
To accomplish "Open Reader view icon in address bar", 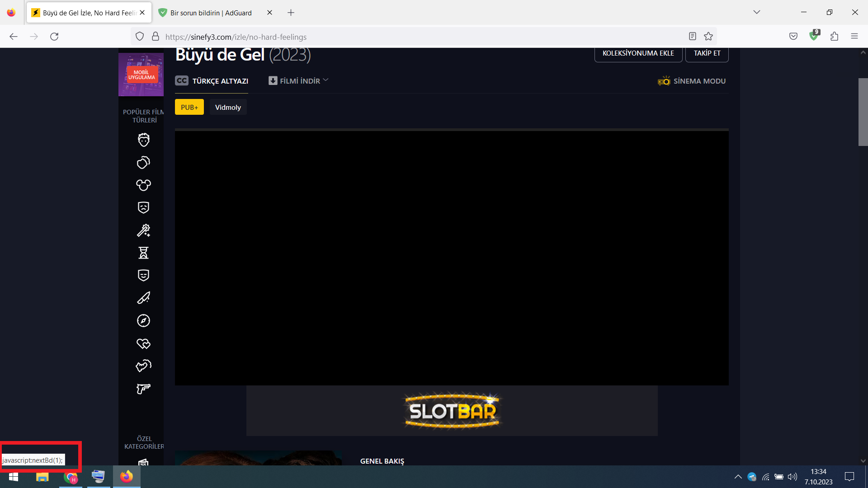I will click(x=692, y=36).
